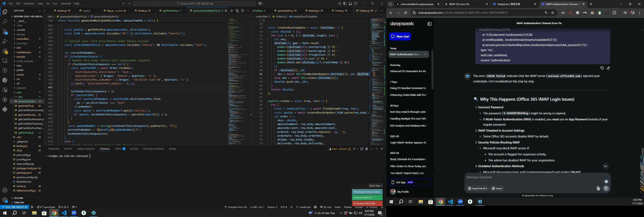Image resolution: width=644 pixels, height=217 pixels.
Task: Open the Chrome tab search dropdown
Action: coord(390,4)
